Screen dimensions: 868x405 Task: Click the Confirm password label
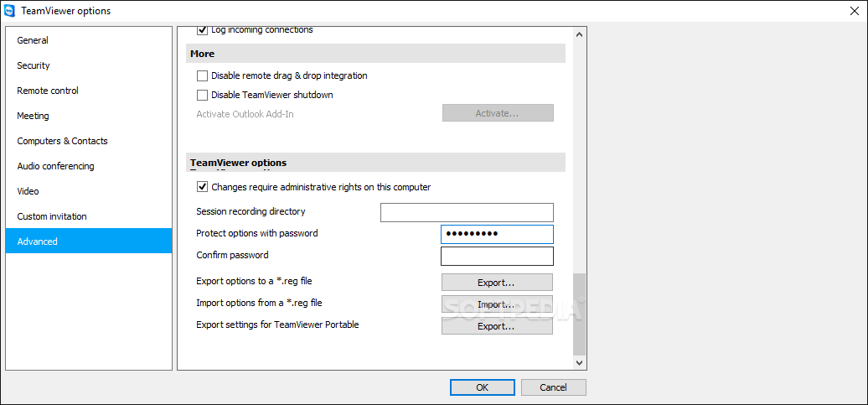233,255
